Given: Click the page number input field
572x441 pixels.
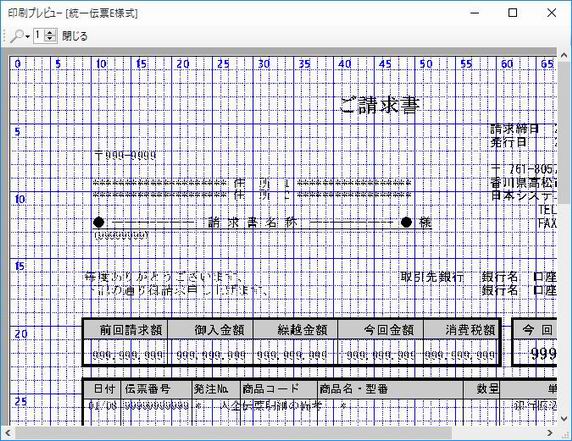Looking at the screenshot, I should 39,36.
